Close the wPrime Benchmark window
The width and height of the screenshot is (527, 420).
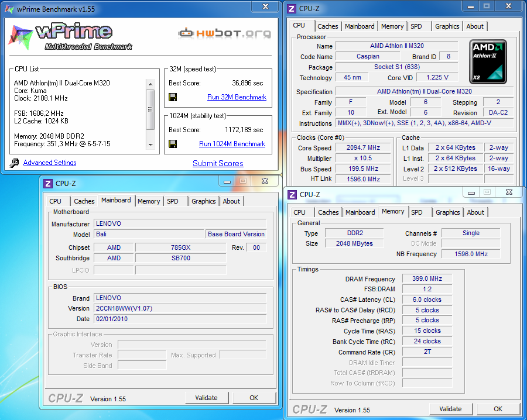pyautogui.click(x=265, y=6)
